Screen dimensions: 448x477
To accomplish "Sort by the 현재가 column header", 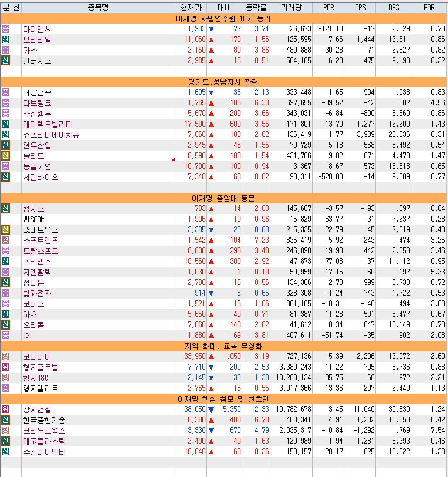I will 191,8.
